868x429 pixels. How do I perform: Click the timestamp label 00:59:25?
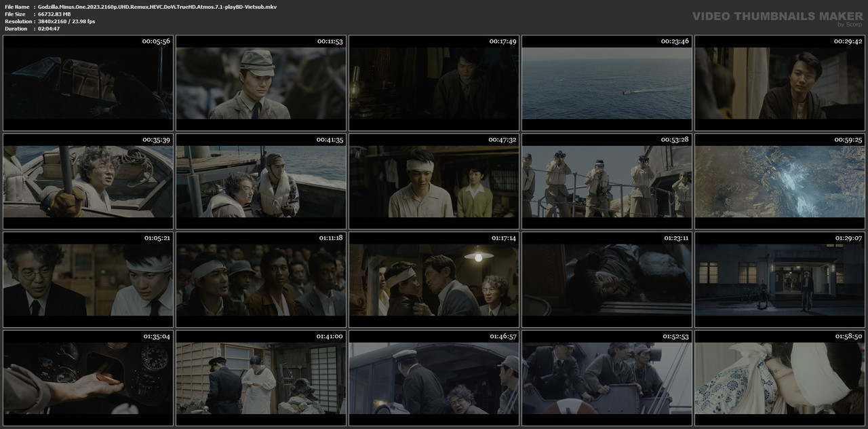click(848, 140)
